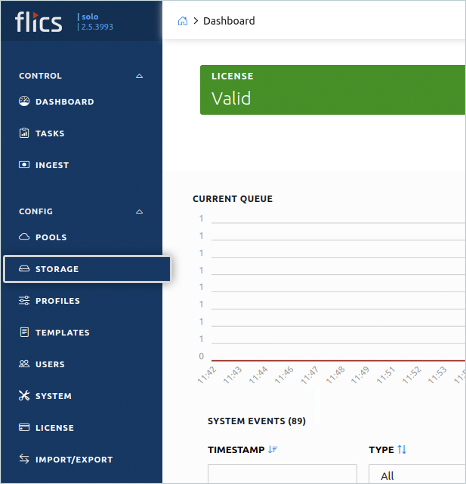The image size is (466, 484).
Task: Click the red queue line in chart
Action: tap(338, 360)
